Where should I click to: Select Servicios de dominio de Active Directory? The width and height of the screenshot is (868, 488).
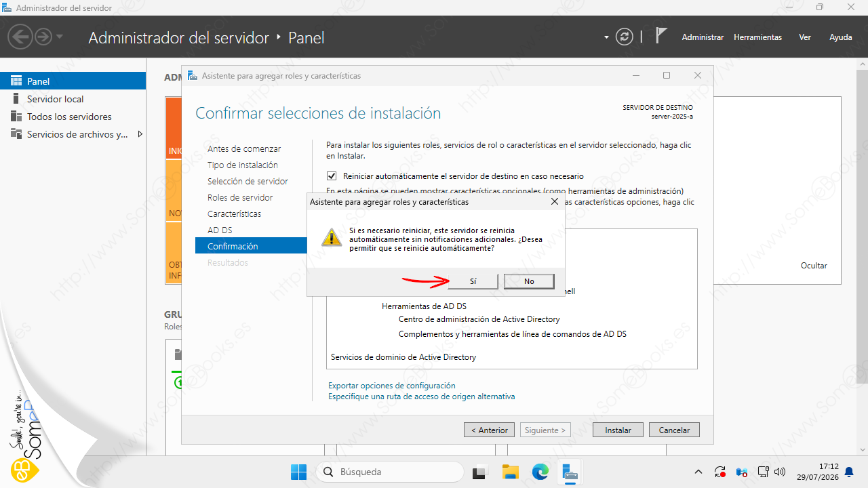[403, 357]
